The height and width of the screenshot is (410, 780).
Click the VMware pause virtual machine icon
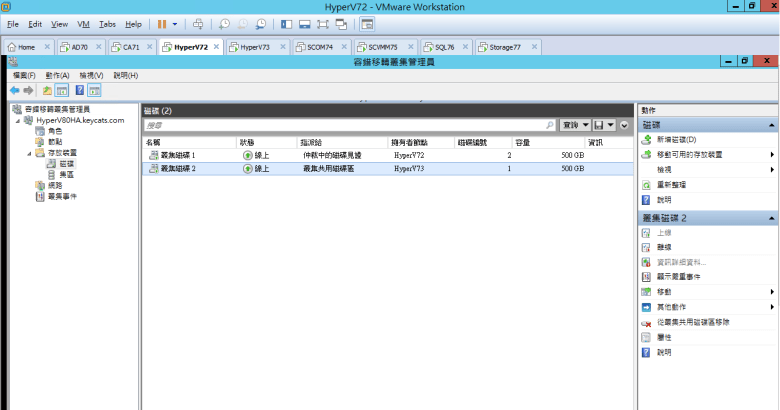point(162,23)
